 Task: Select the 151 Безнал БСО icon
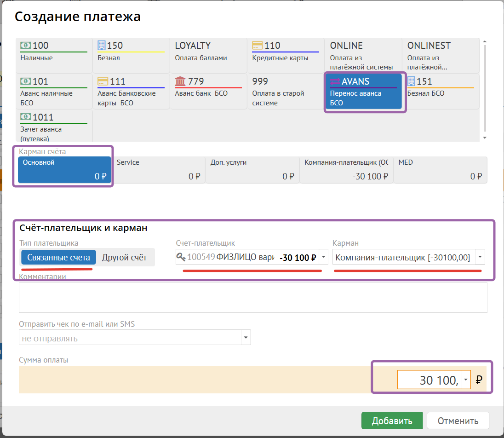[411, 81]
